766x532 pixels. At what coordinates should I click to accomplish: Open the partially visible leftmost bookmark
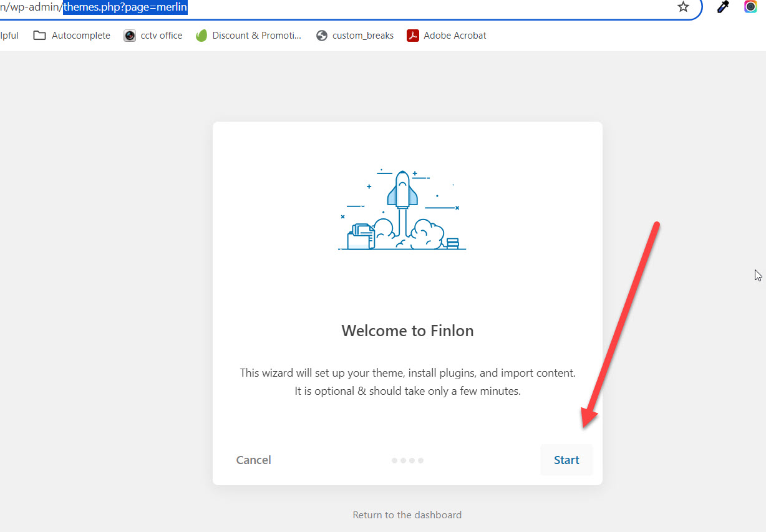coord(9,36)
